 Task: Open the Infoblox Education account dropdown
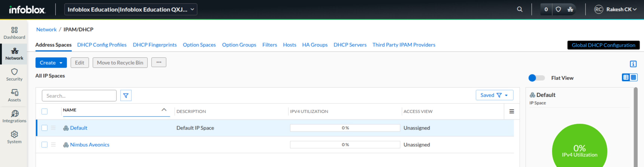pos(130,10)
